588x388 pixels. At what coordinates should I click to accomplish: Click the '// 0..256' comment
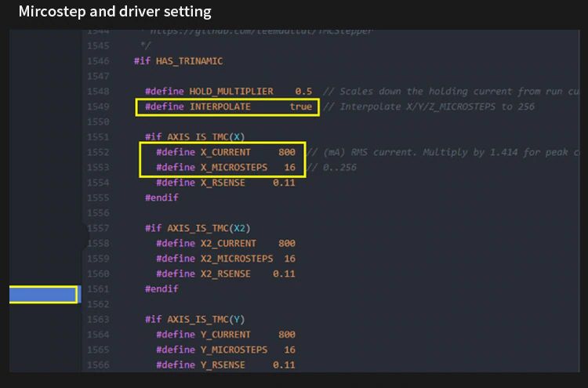click(x=332, y=167)
